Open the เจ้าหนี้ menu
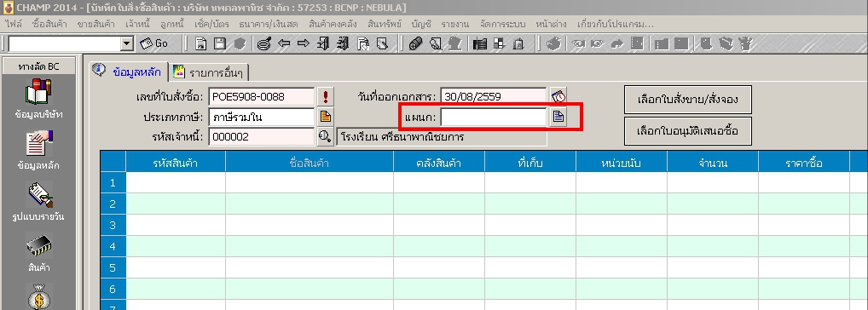The image size is (868, 310). click(138, 25)
